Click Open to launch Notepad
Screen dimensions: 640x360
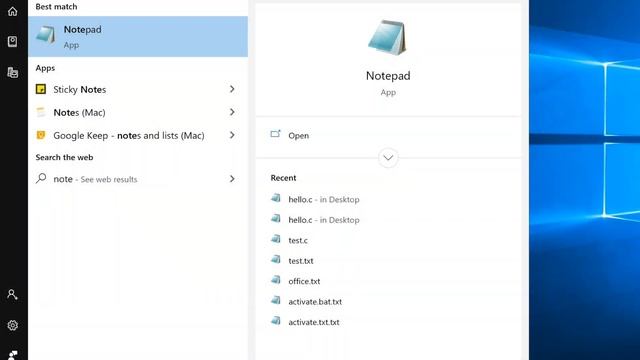(x=298, y=136)
